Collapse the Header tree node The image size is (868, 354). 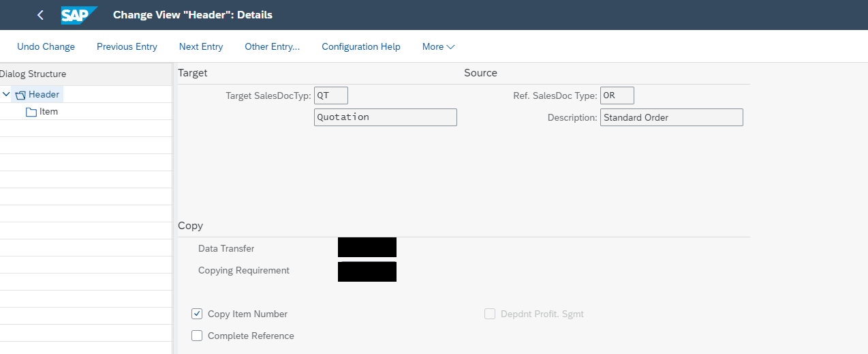tap(6, 95)
